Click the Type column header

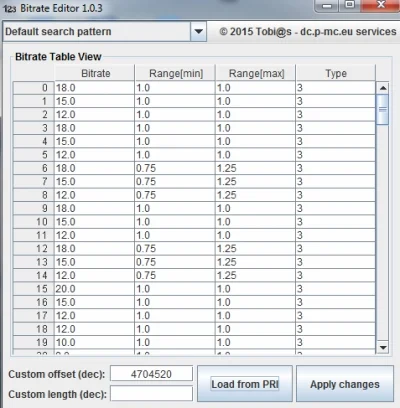click(336, 73)
